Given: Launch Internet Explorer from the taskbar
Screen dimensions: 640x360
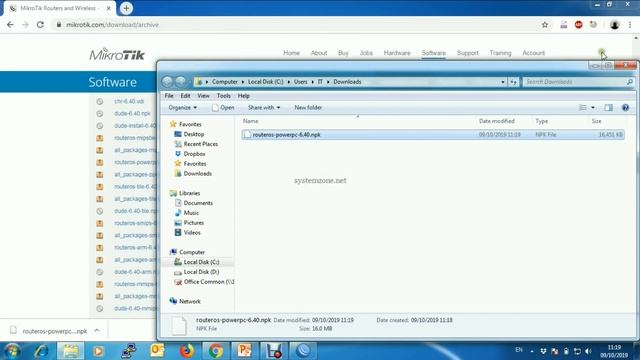Looking at the screenshot, I should click(41, 351).
